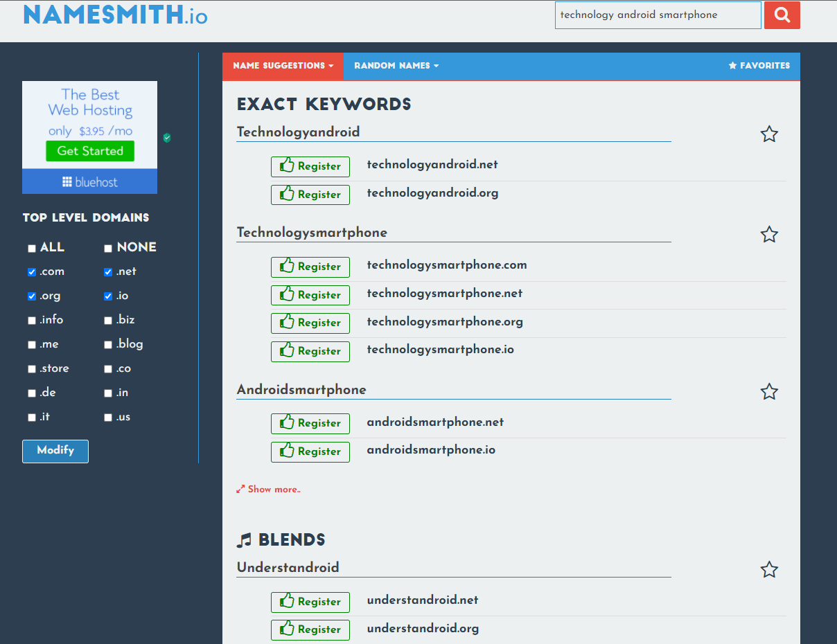Screen dimensions: 837x644
Task: Star the Androidsmartphone name suggestion
Action: pos(769,392)
